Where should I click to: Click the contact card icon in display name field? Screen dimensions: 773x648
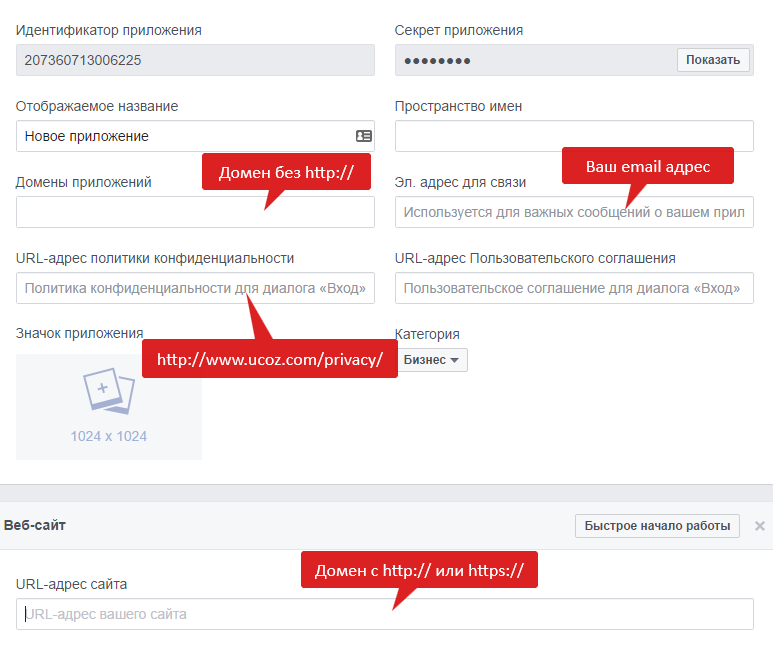click(x=363, y=136)
